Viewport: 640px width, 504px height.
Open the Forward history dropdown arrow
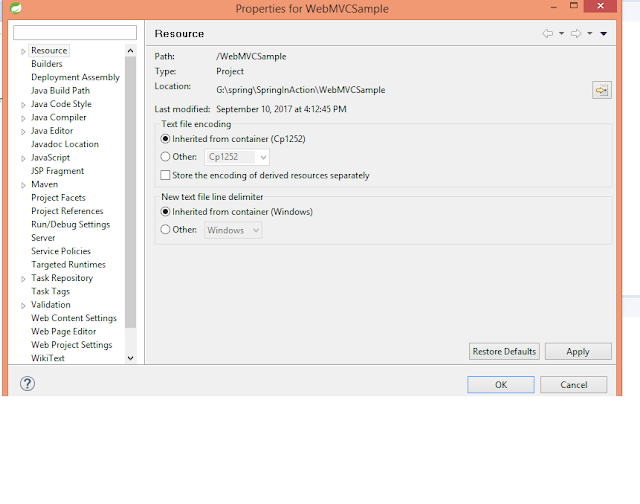click(x=590, y=33)
